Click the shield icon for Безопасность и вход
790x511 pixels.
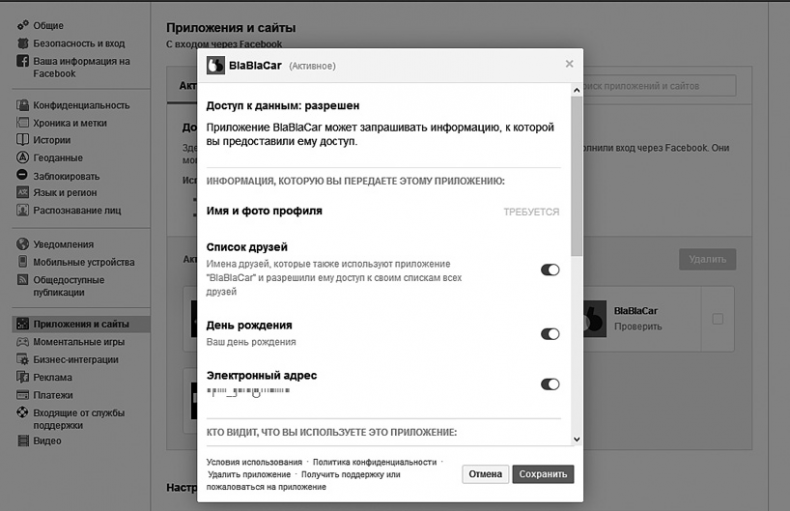(x=23, y=43)
